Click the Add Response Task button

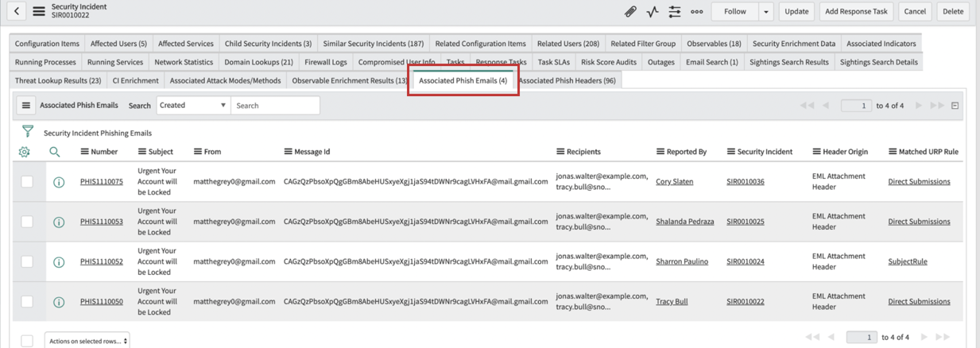coord(856,11)
